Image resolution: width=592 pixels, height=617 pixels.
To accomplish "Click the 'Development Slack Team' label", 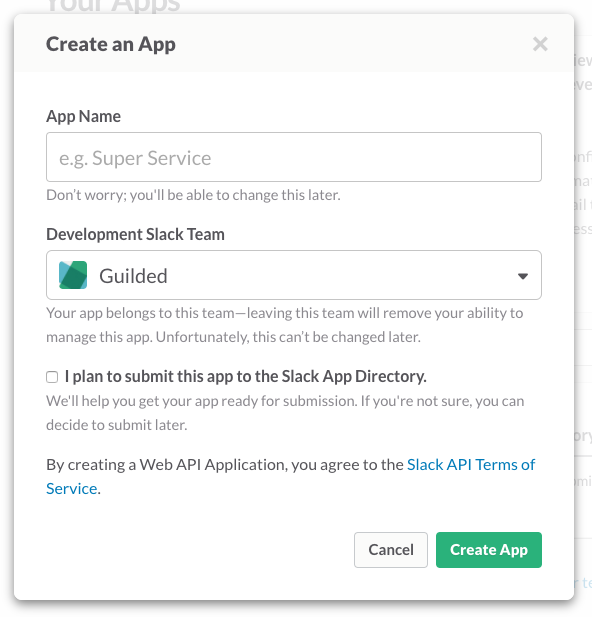I will click(x=135, y=235).
